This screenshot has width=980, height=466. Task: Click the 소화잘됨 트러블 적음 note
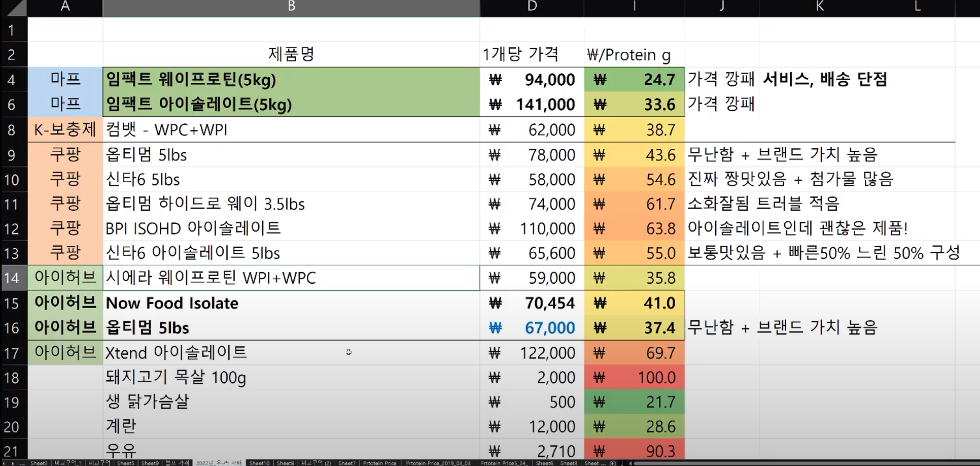point(763,204)
